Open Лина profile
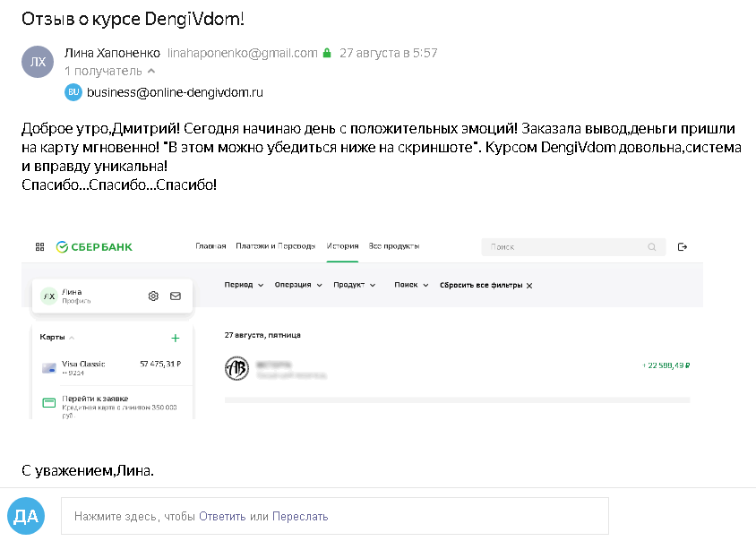The width and height of the screenshot is (756, 541). click(76, 296)
